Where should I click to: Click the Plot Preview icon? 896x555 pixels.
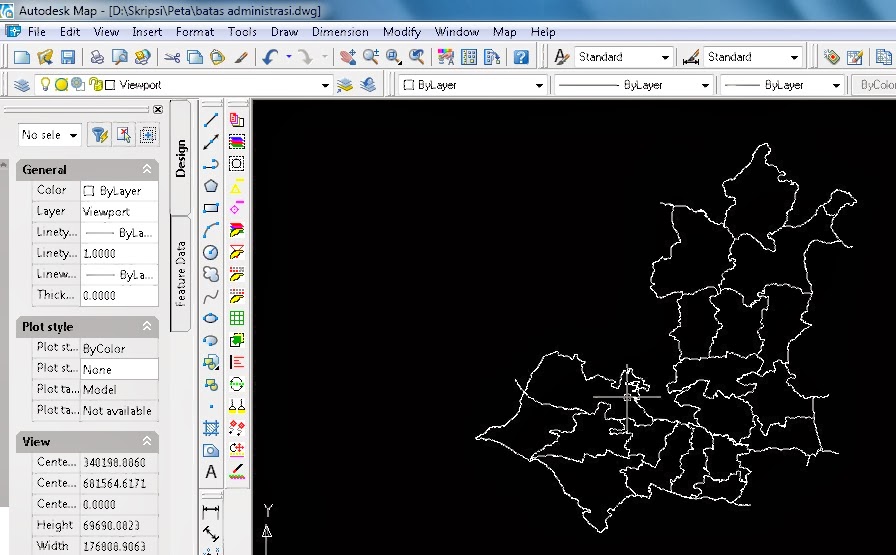pos(119,57)
